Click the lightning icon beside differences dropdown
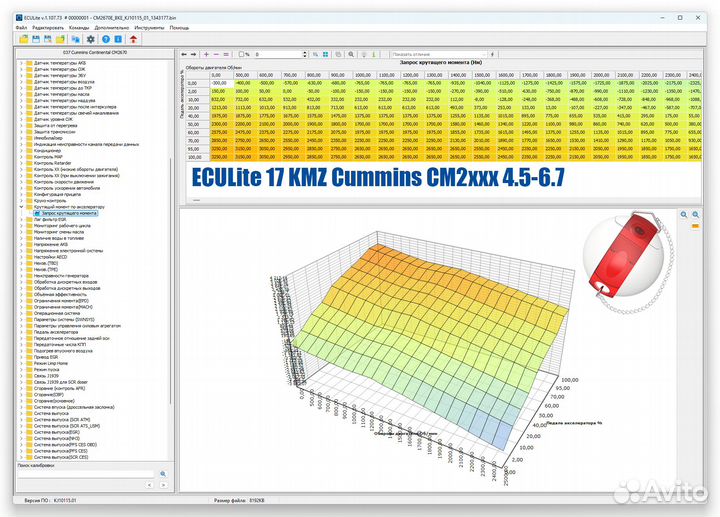The image size is (720, 517). click(493, 54)
